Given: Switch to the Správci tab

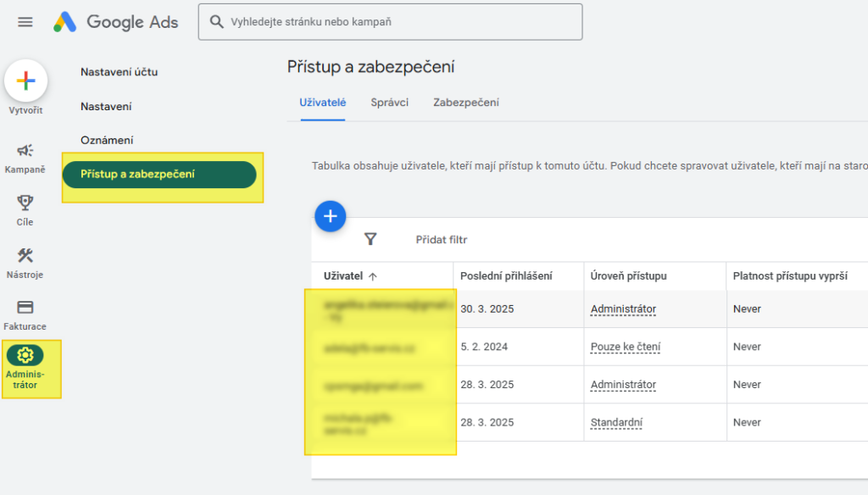Looking at the screenshot, I should coord(389,103).
